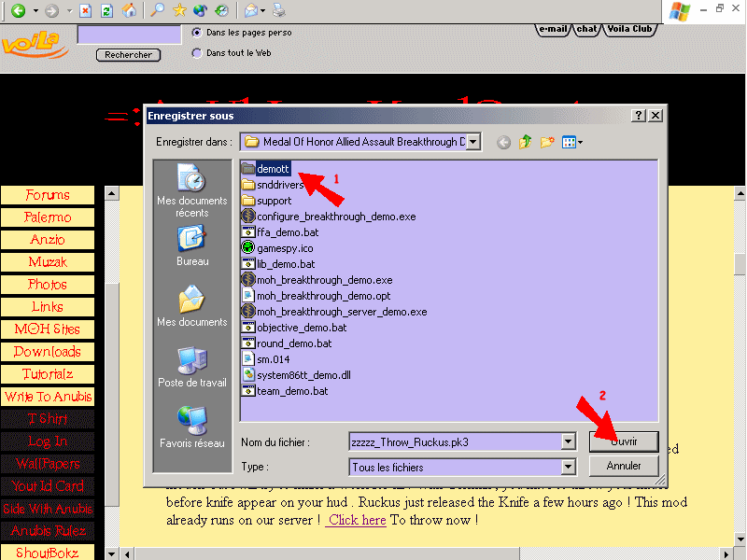This screenshot has height=560, width=747.
Task: Select Bureau in the places bar
Action: [192, 245]
